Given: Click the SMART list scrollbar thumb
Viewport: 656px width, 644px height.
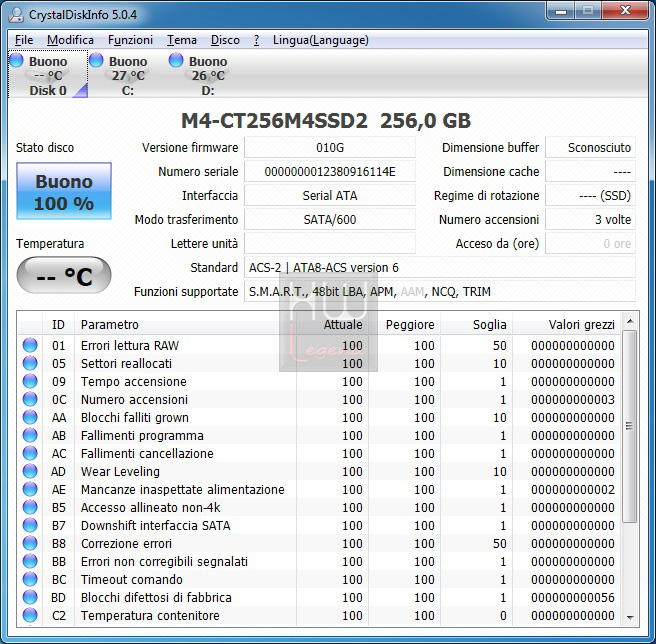Looking at the screenshot, I should pos(630,426).
